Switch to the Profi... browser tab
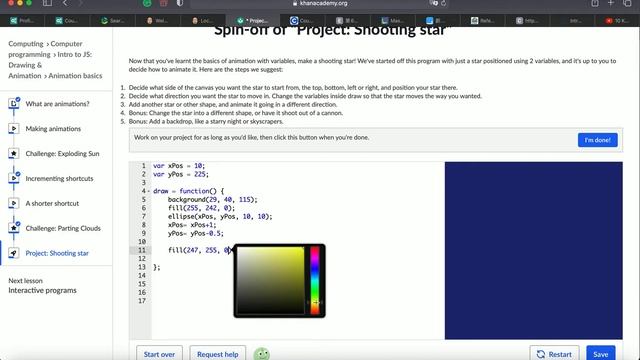 [22, 20]
